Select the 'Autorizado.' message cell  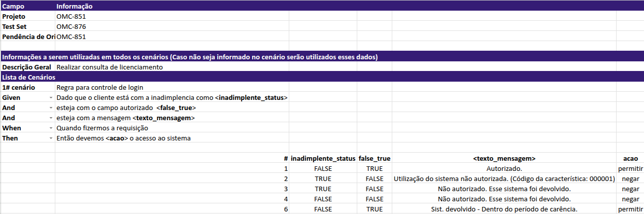504,168
